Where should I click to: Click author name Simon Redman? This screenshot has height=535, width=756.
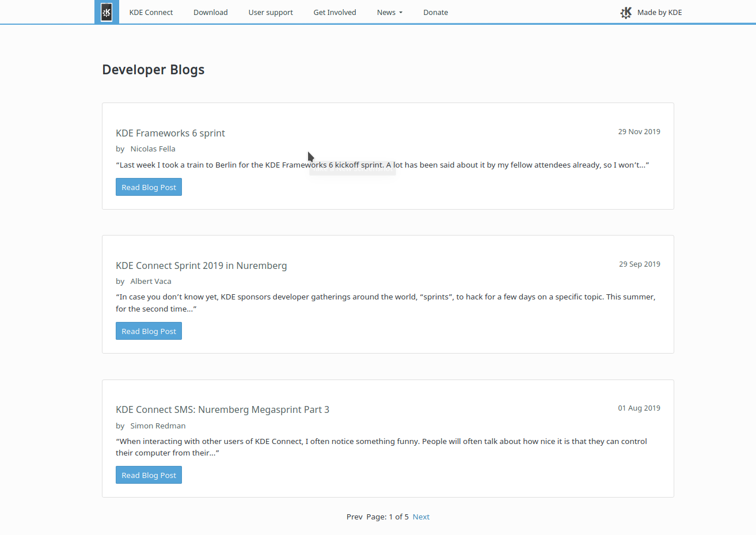pyautogui.click(x=158, y=426)
